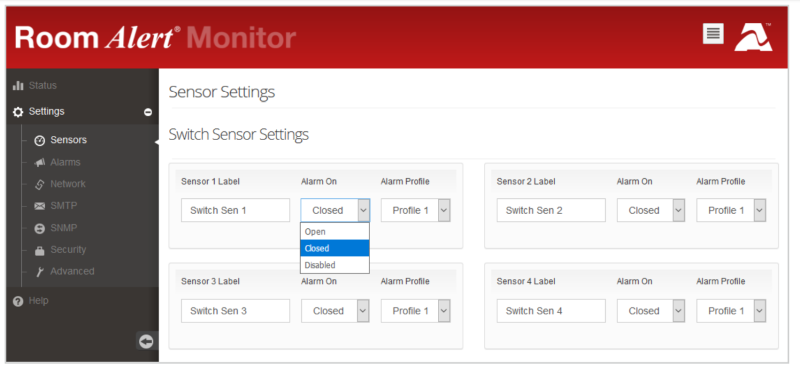This screenshot has width=800, height=374.
Task: Open Sensor 4 Alarm Profile dropdown
Action: 731,311
